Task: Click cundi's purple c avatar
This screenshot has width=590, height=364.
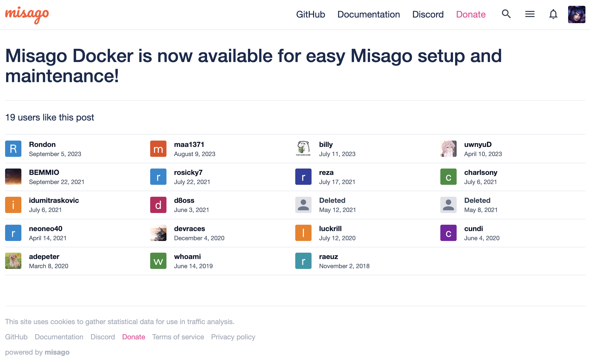Action: [448, 233]
